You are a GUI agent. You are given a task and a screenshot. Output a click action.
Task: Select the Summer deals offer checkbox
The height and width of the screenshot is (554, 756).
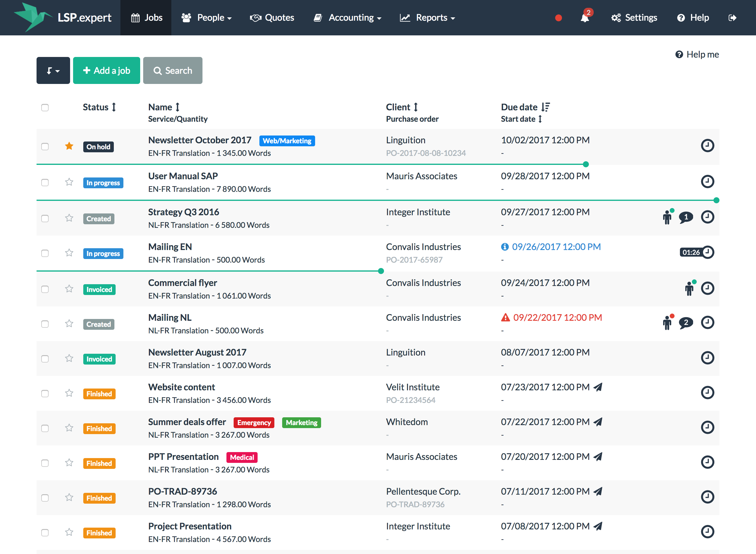coord(45,428)
